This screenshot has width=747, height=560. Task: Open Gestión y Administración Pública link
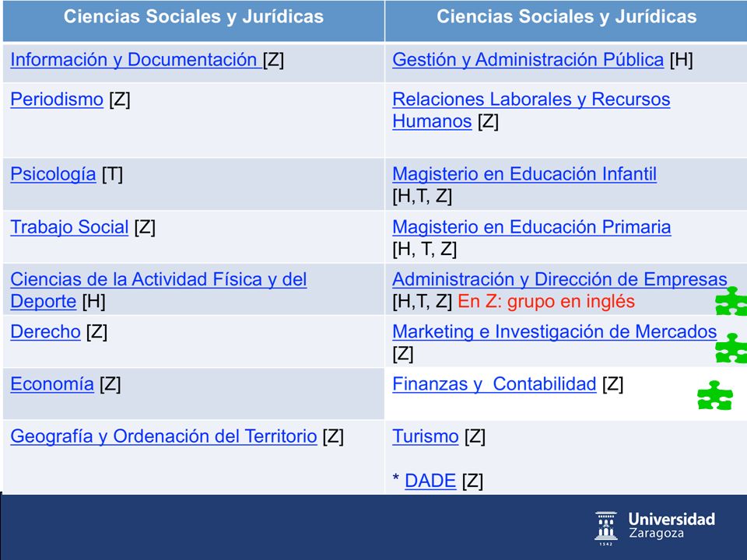click(528, 60)
